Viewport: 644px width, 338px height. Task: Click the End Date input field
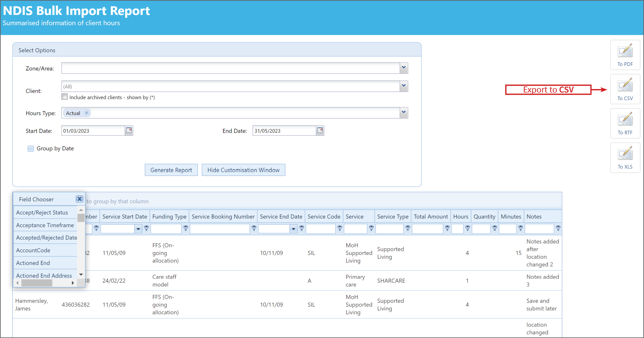pyautogui.click(x=285, y=130)
